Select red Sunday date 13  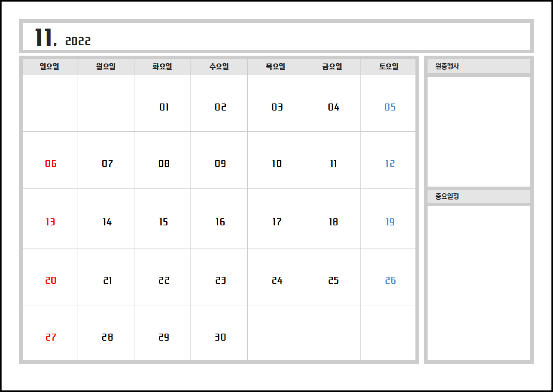pos(51,222)
